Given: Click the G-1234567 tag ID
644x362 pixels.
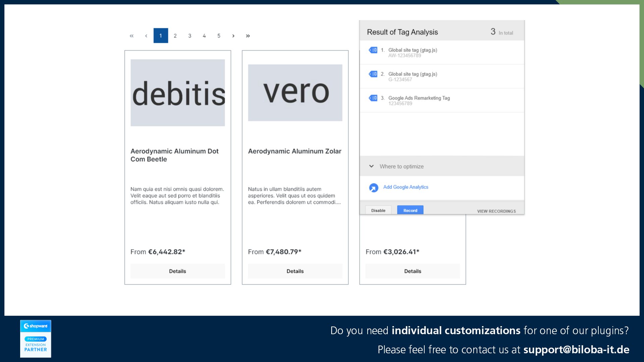Looking at the screenshot, I should (400, 79).
